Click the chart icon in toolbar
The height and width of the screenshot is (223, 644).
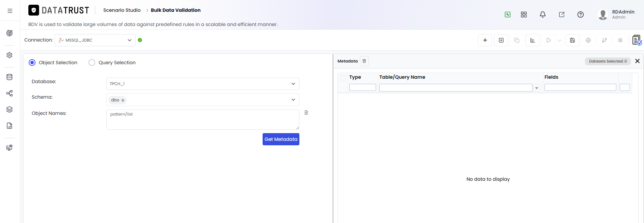533,40
